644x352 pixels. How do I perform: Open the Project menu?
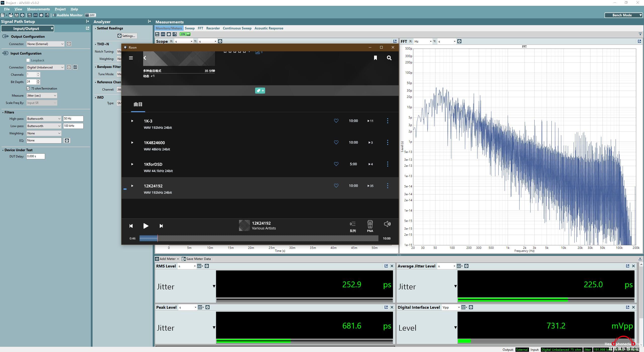coord(60,9)
